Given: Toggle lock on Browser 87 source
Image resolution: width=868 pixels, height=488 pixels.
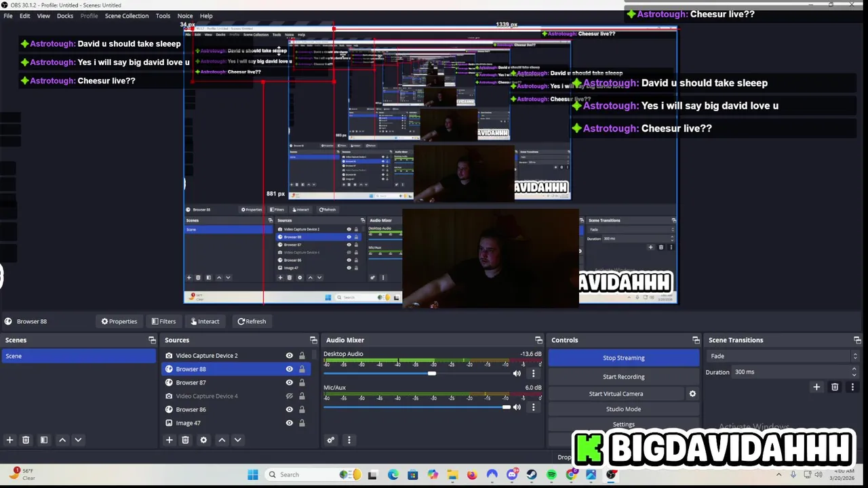Looking at the screenshot, I should coord(302,383).
